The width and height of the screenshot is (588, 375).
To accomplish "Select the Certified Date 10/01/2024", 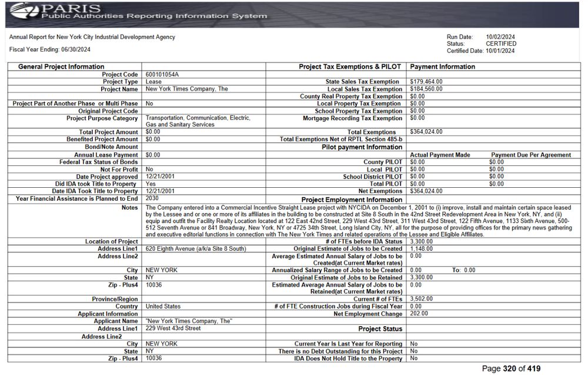I will point(500,51).
